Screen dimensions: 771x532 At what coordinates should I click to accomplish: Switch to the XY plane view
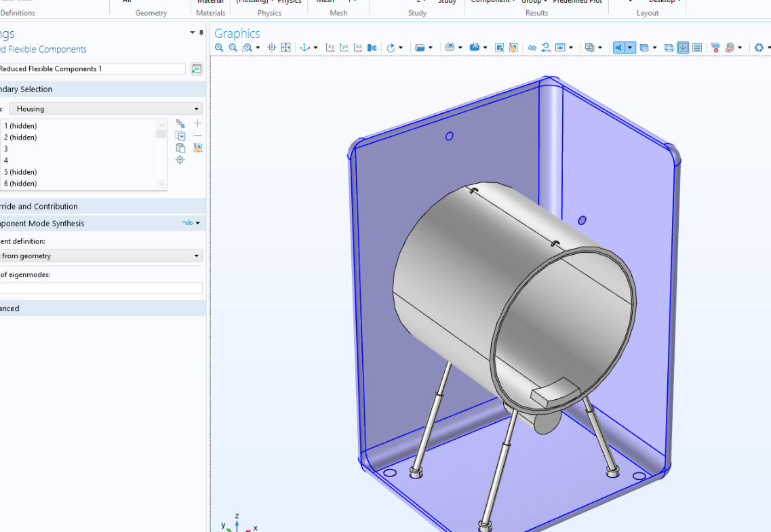(x=330, y=47)
